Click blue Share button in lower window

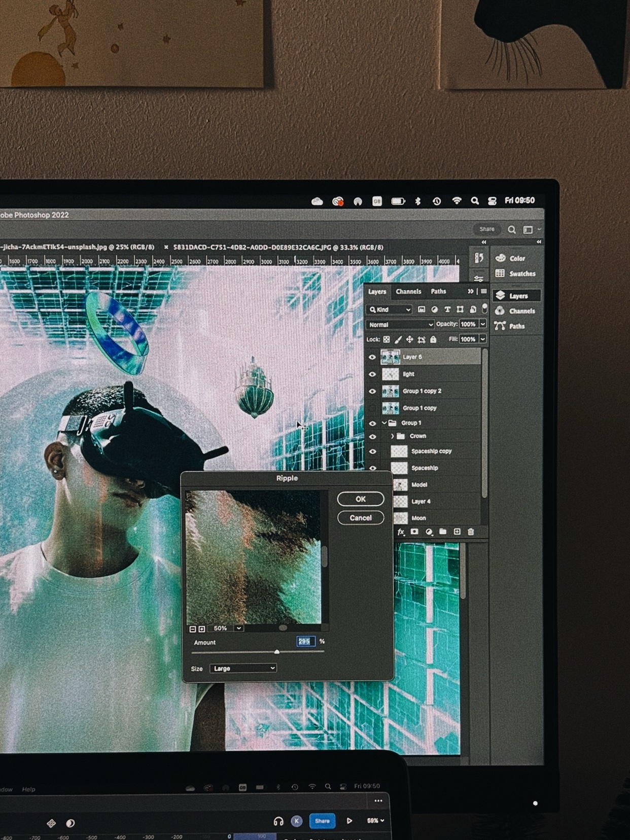(322, 821)
